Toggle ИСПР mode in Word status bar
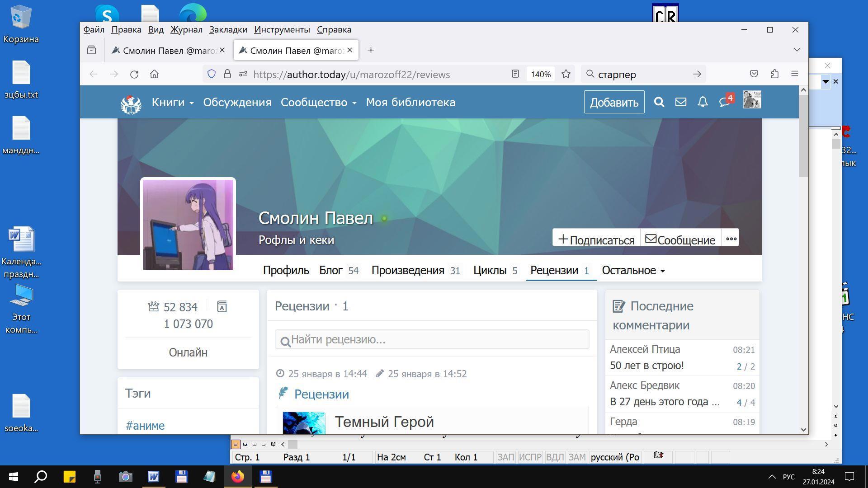 [x=530, y=457]
